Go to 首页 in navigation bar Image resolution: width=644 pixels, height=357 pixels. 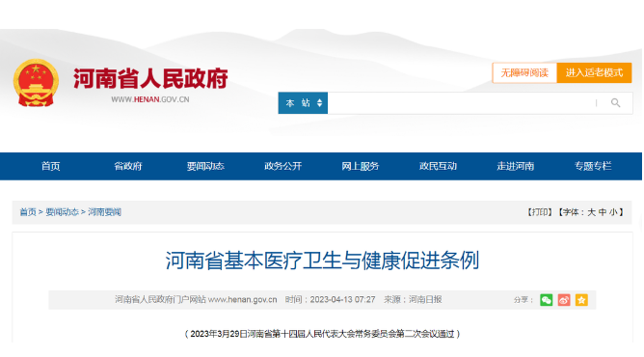point(50,166)
